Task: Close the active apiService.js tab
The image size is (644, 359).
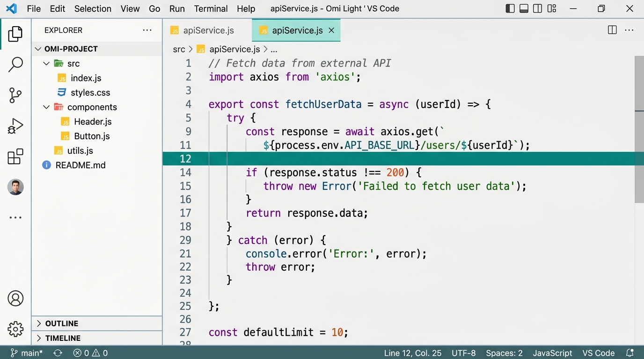Action: point(331,30)
